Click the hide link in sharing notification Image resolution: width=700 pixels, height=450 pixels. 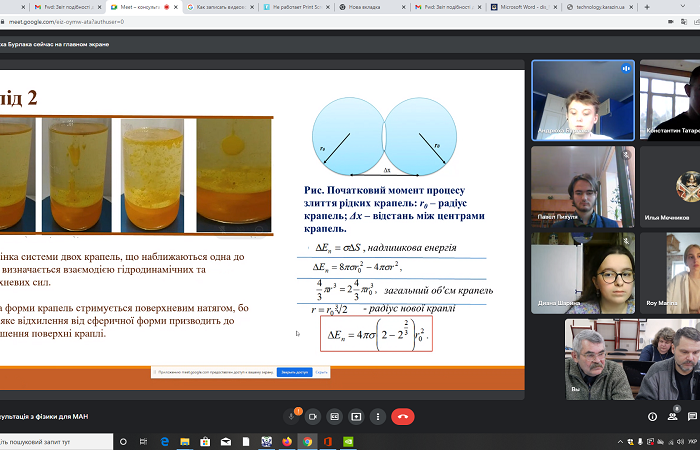click(x=321, y=372)
